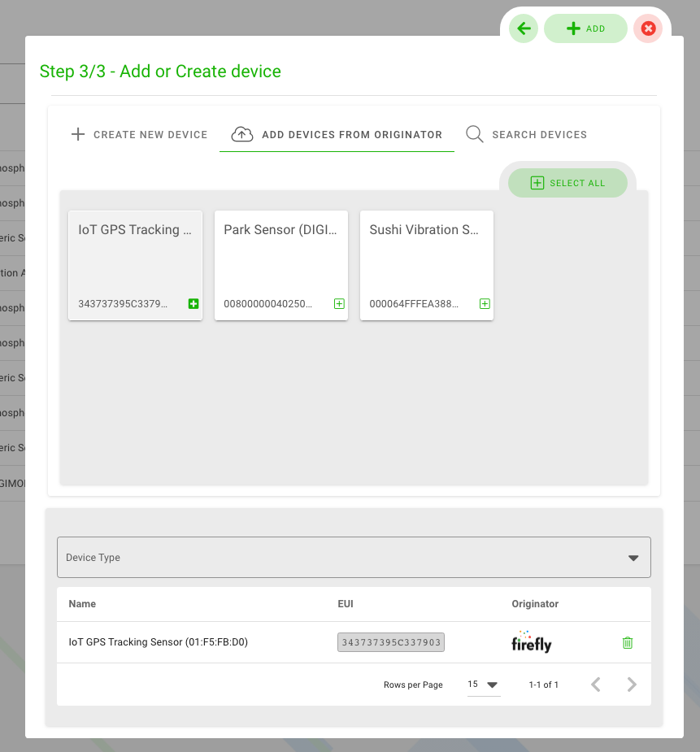This screenshot has height=752, width=700.
Task: Click the plus icon on Park Sensor card
Action: (338, 303)
